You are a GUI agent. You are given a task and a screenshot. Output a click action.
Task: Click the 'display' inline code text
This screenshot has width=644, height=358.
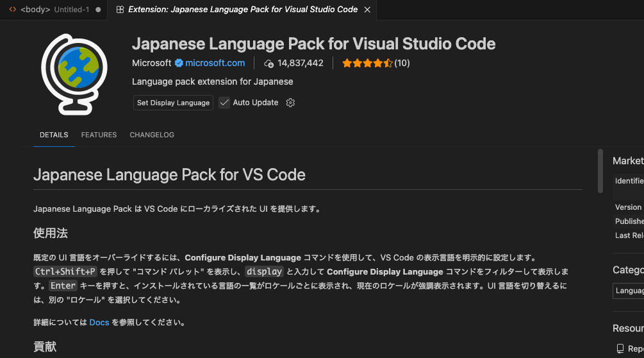264,271
